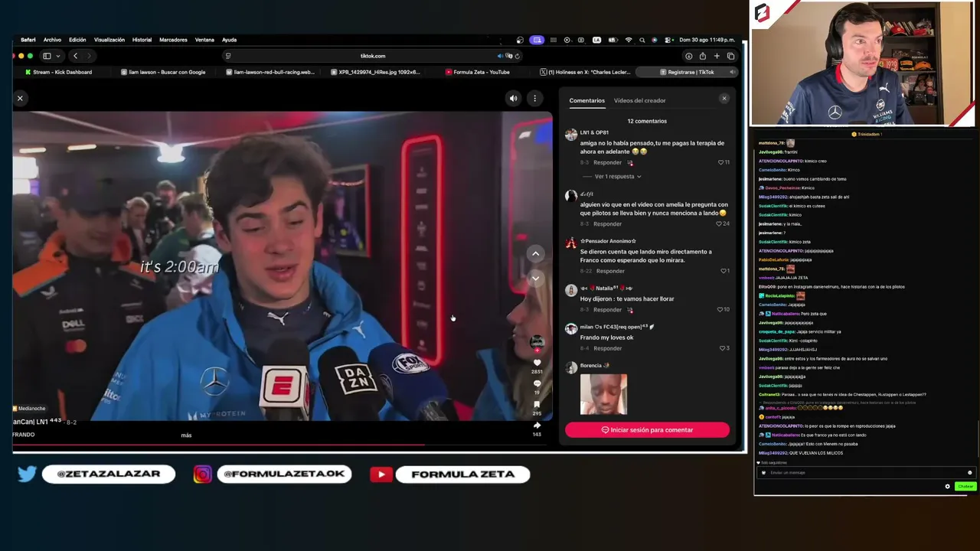Click the 'Enviar un mensaje' chat input

tap(865, 472)
